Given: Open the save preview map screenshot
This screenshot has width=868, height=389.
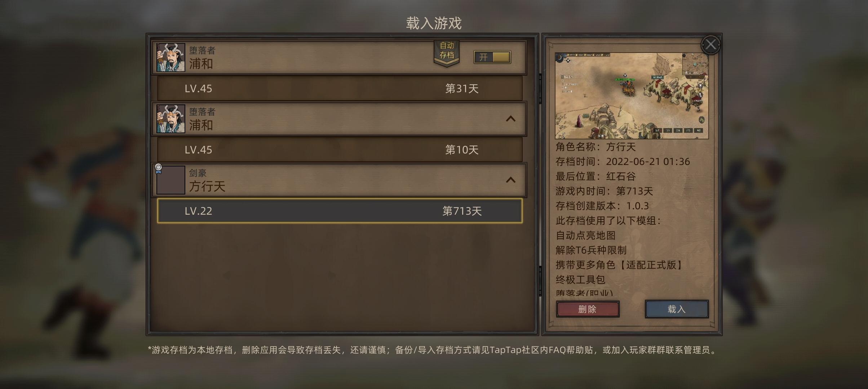Looking at the screenshot, I should (632, 96).
